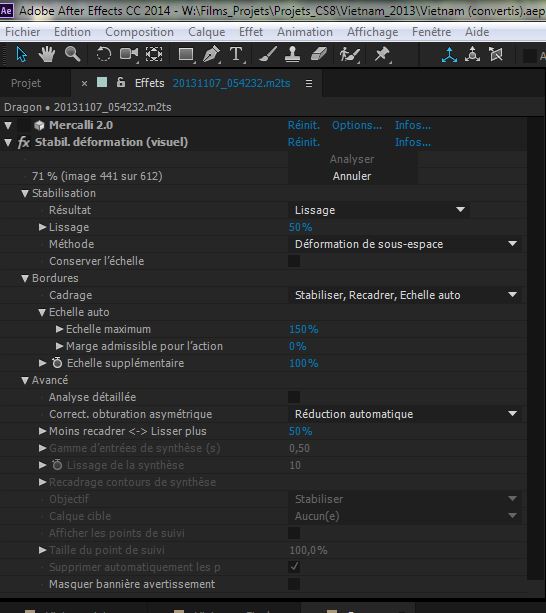Toggle stopwatch for Lissage de la synthèse

pyautogui.click(x=57, y=465)
